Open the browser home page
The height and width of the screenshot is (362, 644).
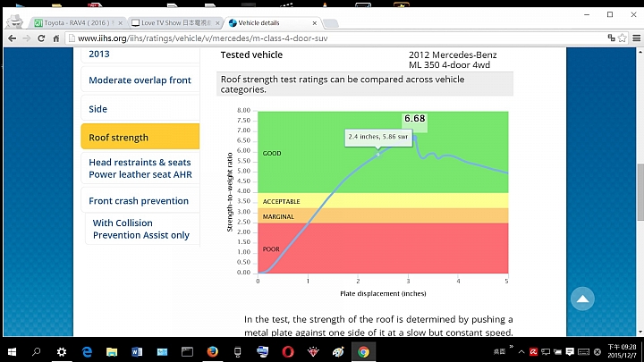(x=56, y=38)
